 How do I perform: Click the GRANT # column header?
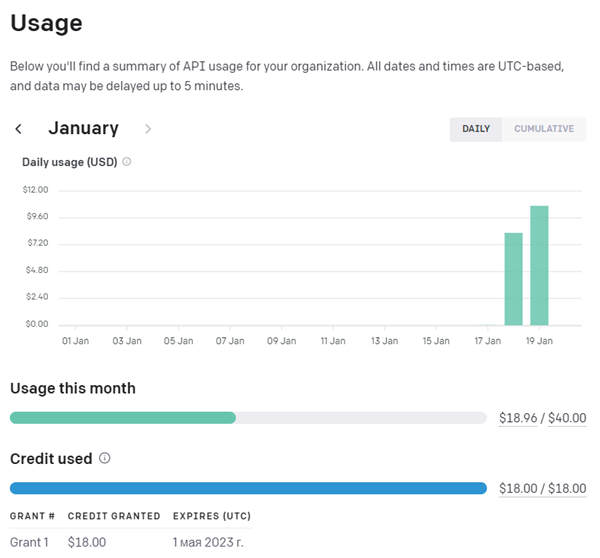point(33,516)
